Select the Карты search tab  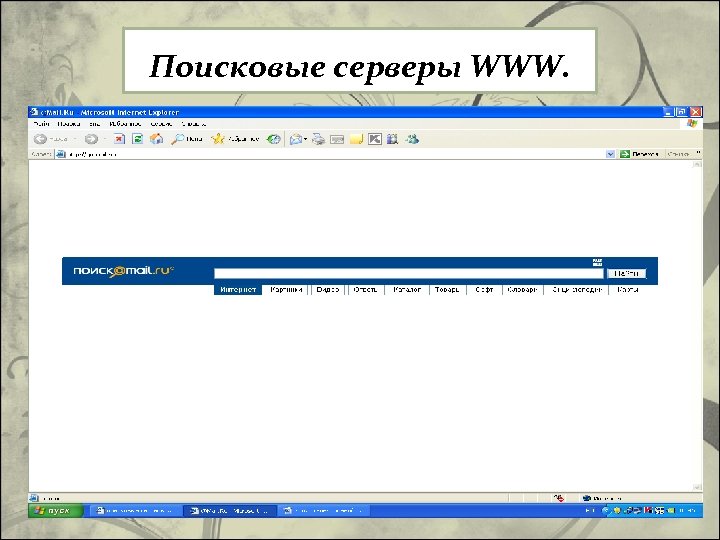click(628, 290)
